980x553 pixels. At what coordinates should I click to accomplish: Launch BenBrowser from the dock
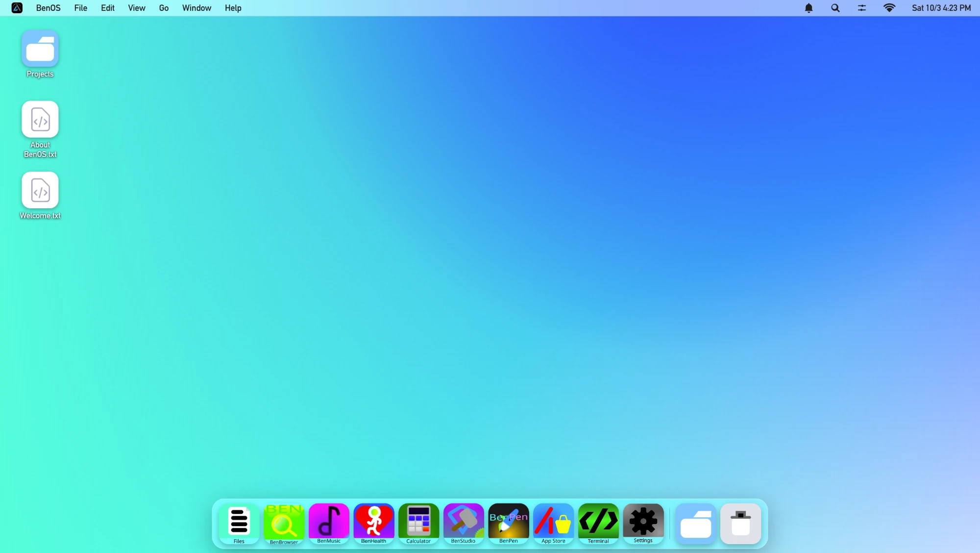pos(284,523)
